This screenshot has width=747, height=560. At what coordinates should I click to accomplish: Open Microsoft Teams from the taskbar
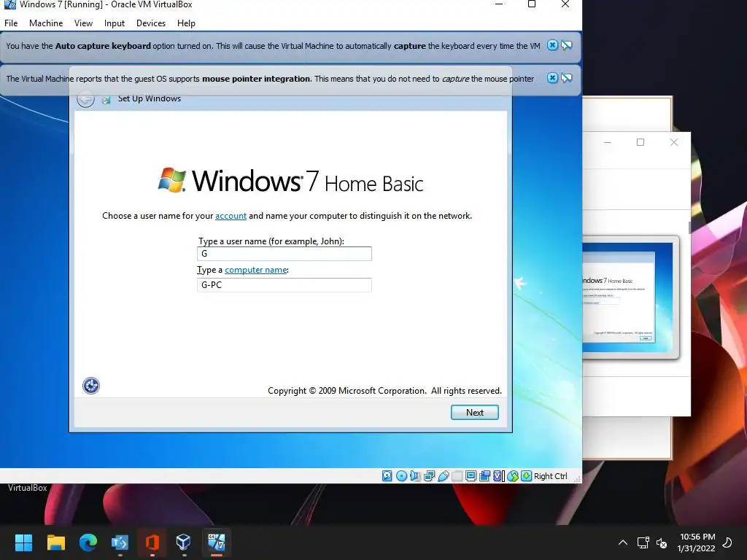tap(120, 542)
